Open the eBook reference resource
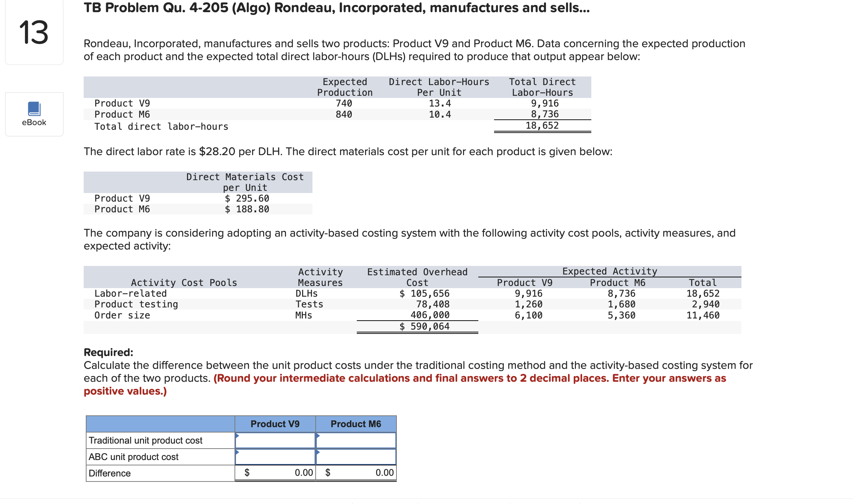Image resolution: width=853 pixels, height=504 pixels. (34, 114)
